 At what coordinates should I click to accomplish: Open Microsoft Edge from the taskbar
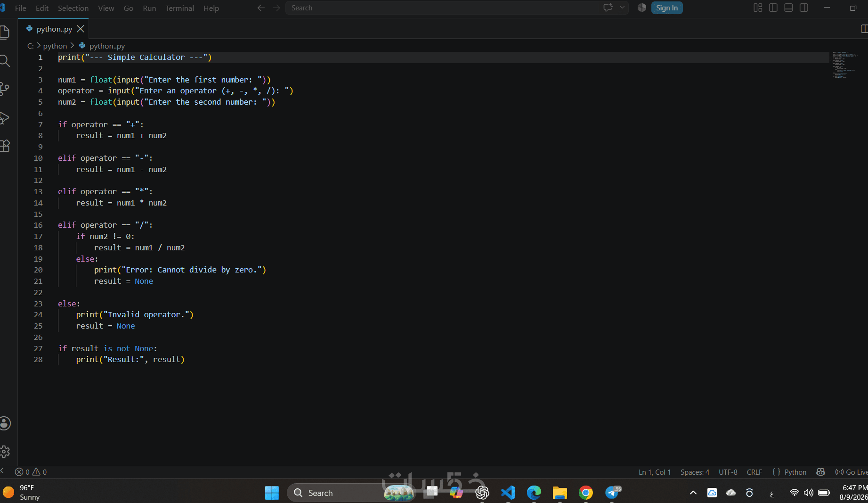[x=534, y=493]
